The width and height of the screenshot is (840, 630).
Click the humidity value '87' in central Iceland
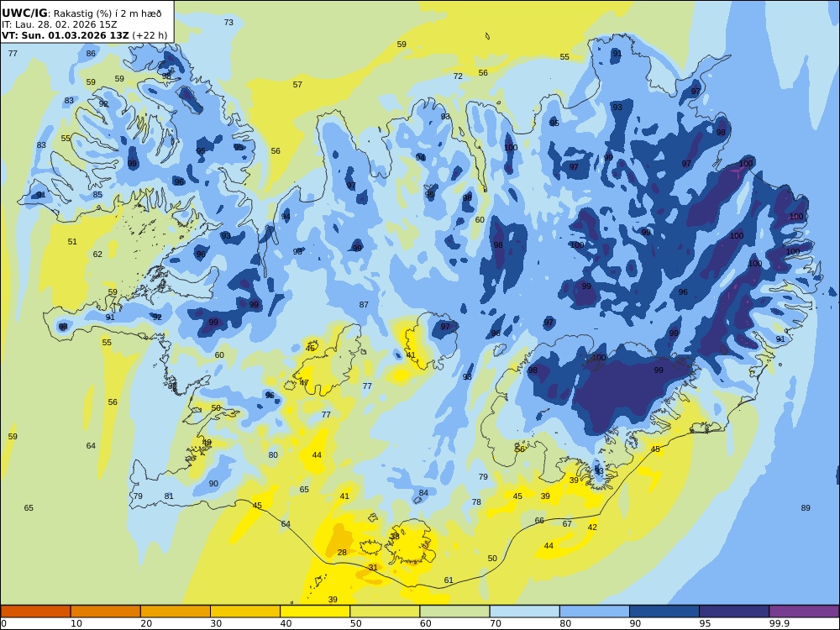[364, 304]
